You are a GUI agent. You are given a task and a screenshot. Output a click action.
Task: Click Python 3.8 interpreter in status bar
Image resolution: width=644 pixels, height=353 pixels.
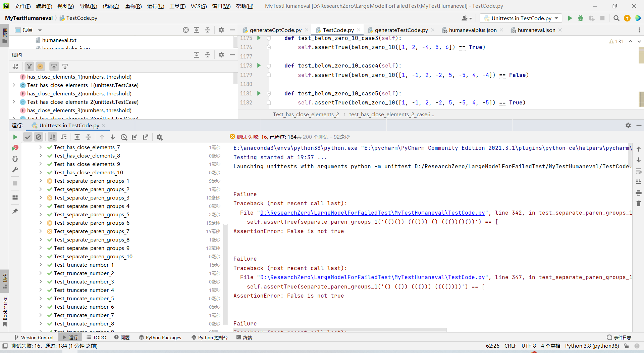592,346
